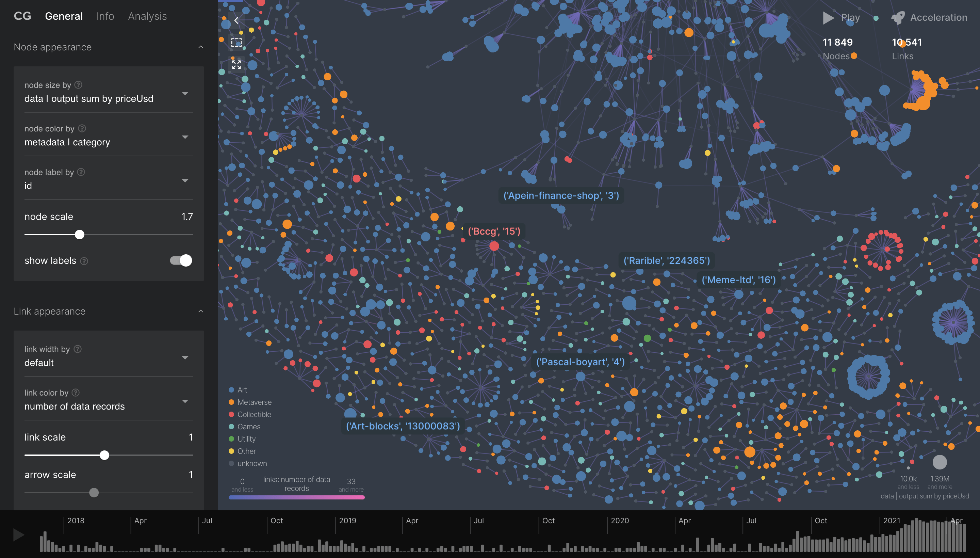Click the fit-to-screen zoom icon
Image resolution: width=980 pixels, height=558 pixels.
tap(237, 65)
